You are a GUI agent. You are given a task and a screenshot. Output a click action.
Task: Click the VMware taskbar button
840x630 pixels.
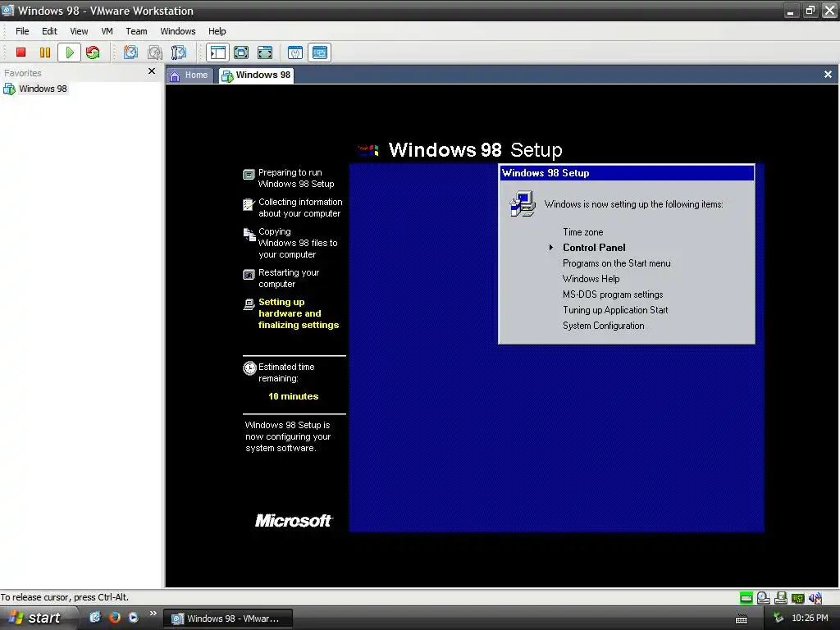pyautogui.click(x=228, y=619)
